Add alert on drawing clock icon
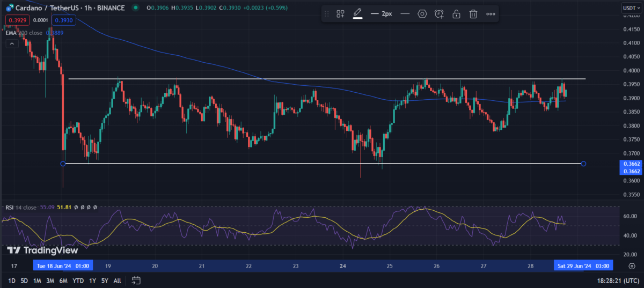This screenshot has width=644, height=288. [x=439, y=14]
